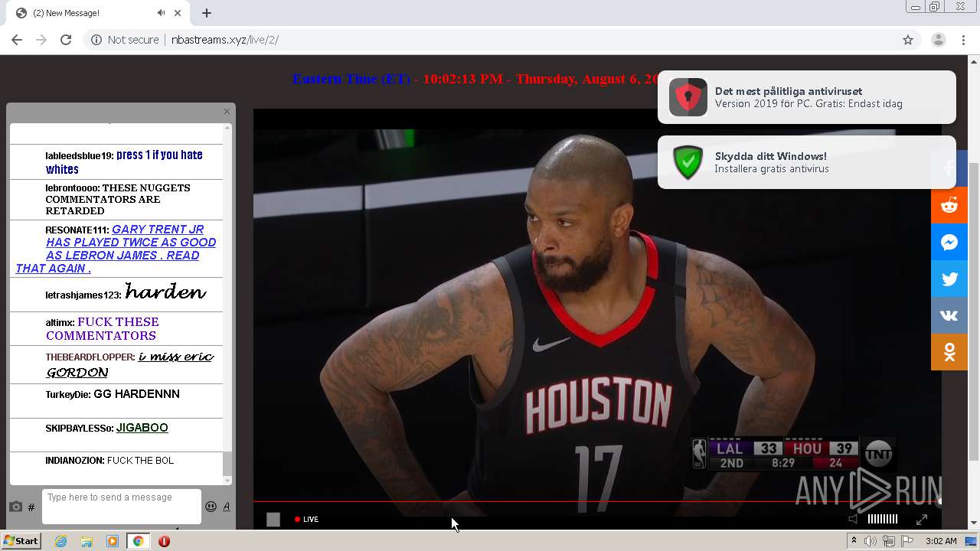Open the network tray icon
The height and width of the screenshot is (551, 980).
pos(889,541)
